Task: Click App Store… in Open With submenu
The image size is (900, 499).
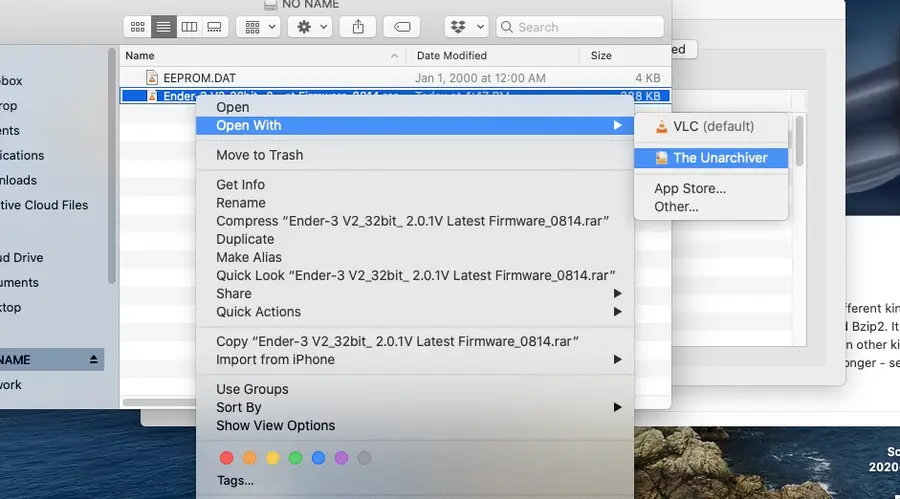Action: [690, 188]
